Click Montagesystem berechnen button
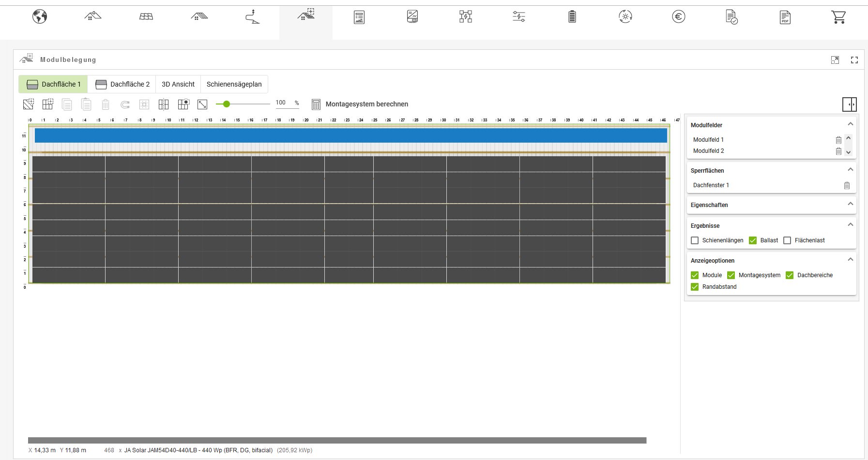The image size is (868, 460). [360, 104]
